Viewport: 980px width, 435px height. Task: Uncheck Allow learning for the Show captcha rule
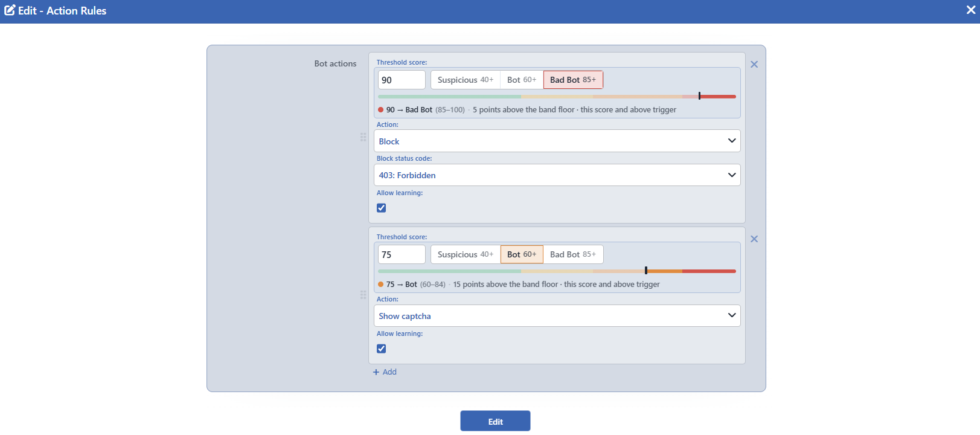tap(382, 349)
